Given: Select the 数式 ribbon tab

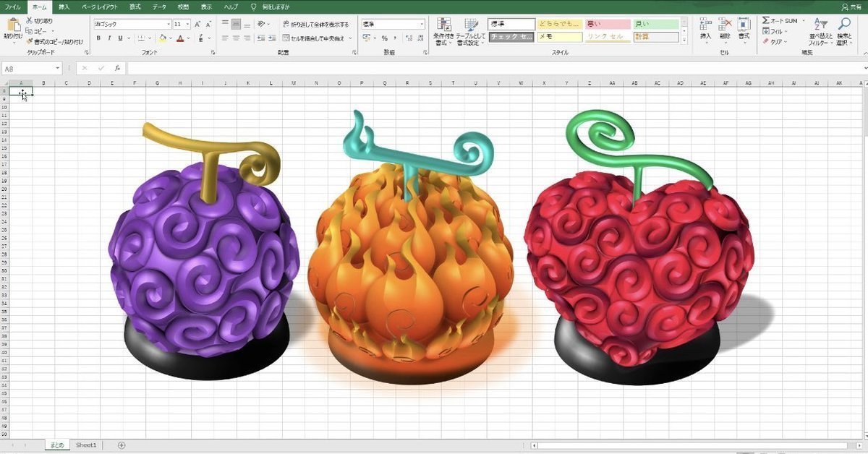Looking at the screenshot, I should (135, 7).
